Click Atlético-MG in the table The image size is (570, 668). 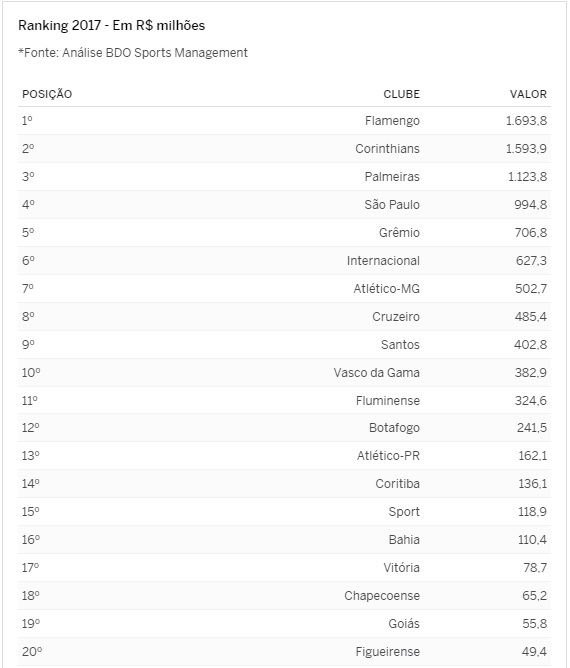(386, 289)
